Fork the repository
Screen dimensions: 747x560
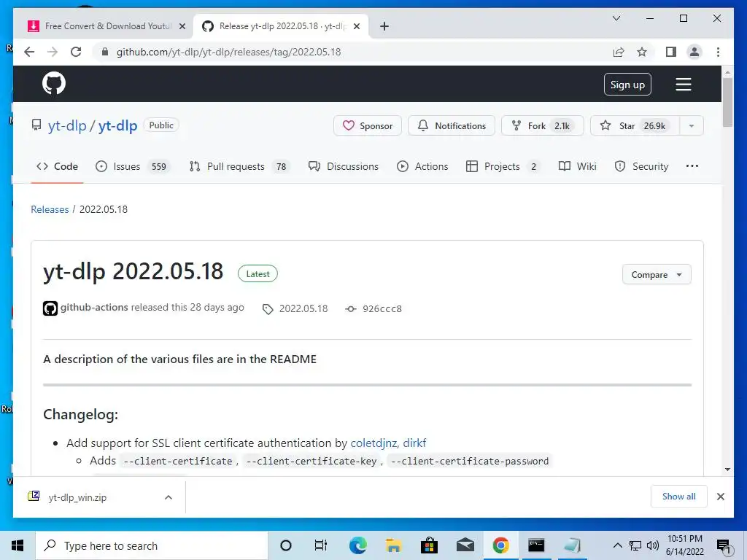pyautogui.click(x=542, y=125)
